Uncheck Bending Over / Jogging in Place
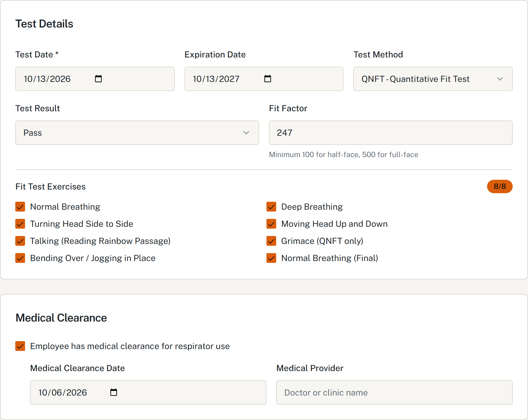528x420 pixels. click(20, 258)
